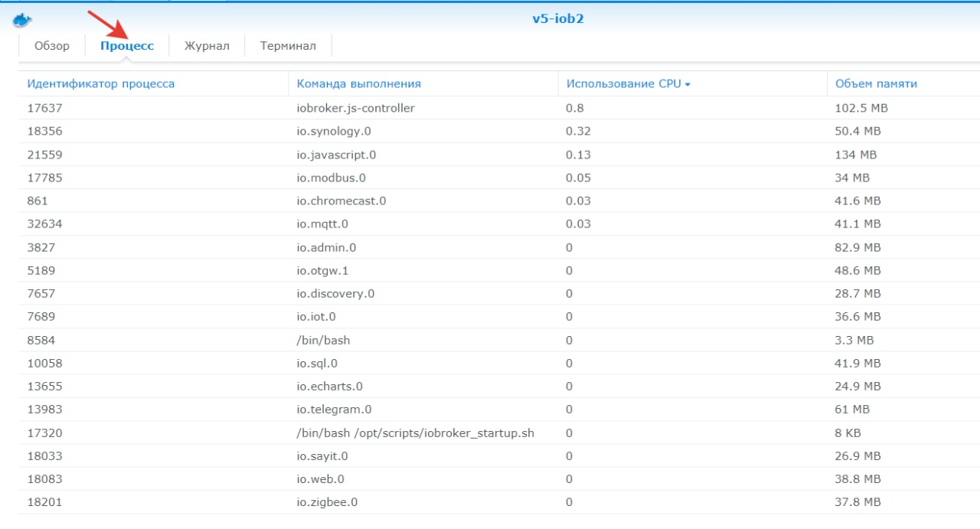This screenshot has height=529, width=980.
Task: Select the iobroker.js-controller process row
Action: 499,108
